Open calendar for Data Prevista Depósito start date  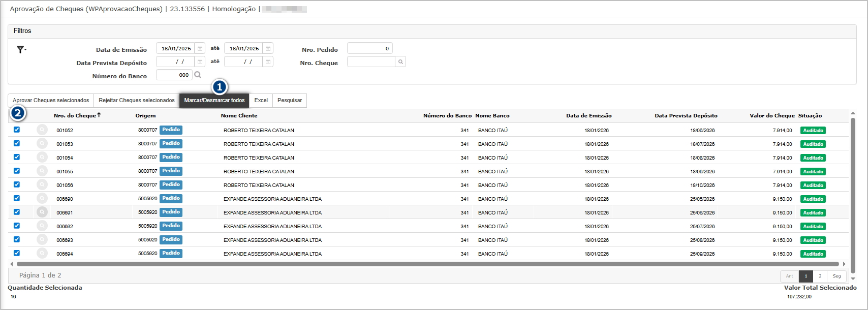pos(200,62)
